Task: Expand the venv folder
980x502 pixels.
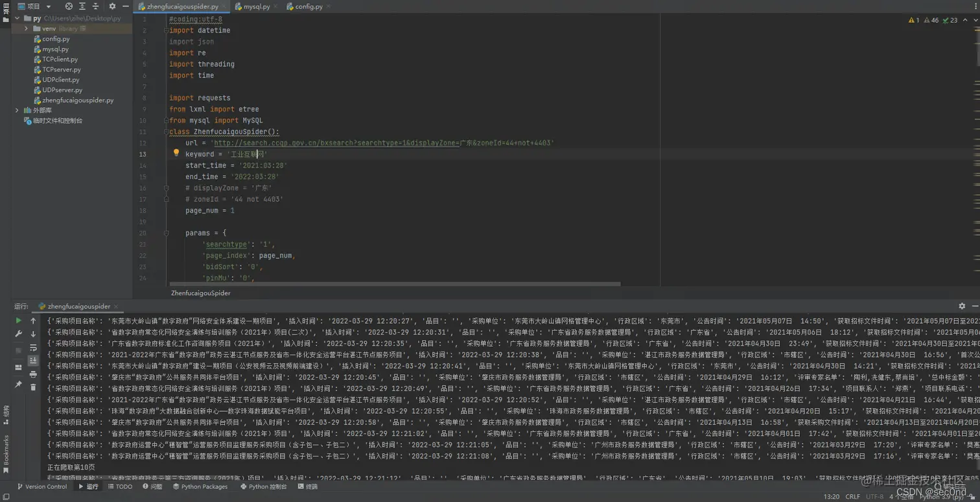Action: [27, 29]
